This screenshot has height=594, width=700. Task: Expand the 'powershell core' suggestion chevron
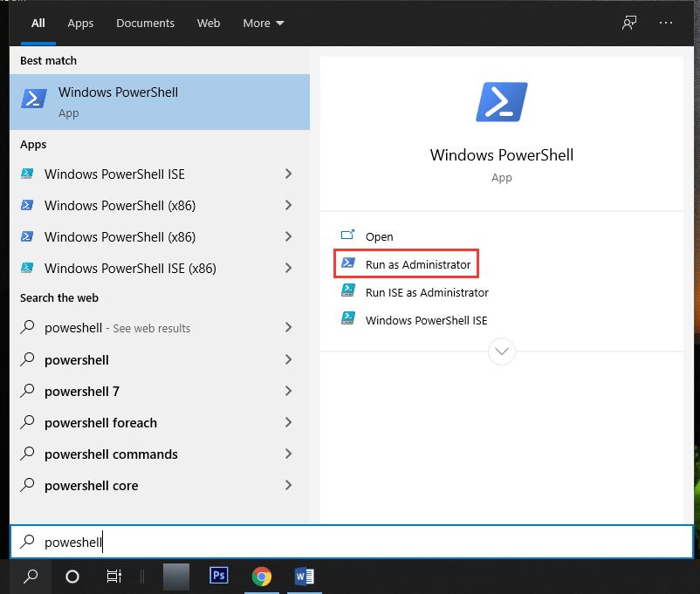tap(288, 485)
